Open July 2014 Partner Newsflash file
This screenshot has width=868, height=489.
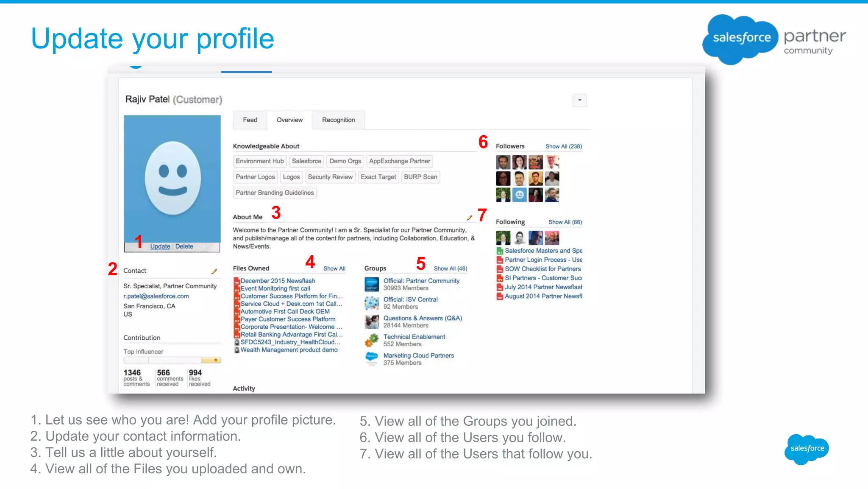pos(543,287)
